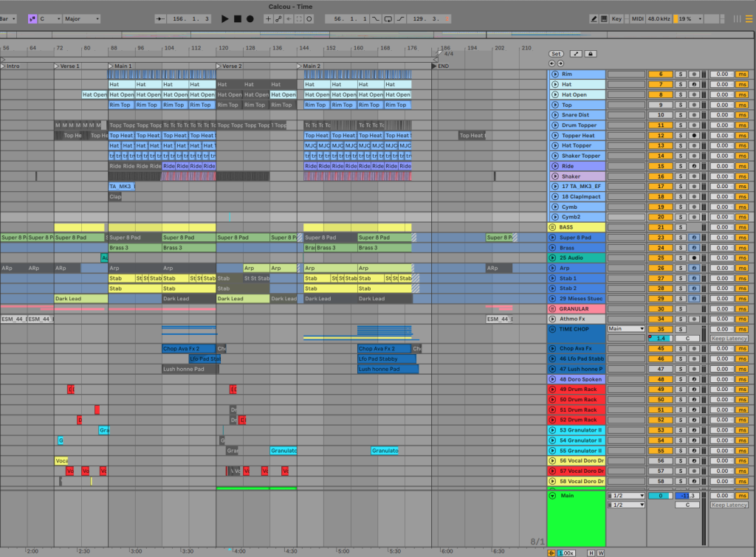This screenshot has height=557, width=756.
Task: Click the Stop button in transport
Action: coord(238,18)
